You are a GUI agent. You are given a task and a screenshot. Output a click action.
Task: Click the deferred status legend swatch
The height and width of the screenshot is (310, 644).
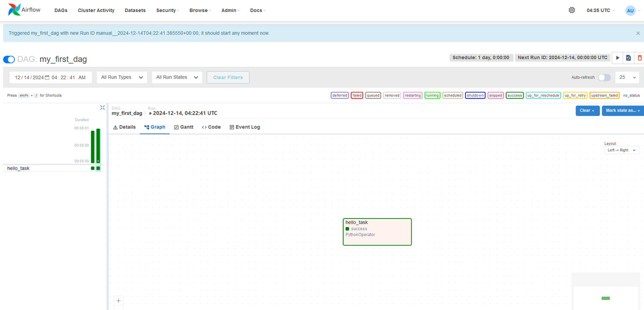340,95
